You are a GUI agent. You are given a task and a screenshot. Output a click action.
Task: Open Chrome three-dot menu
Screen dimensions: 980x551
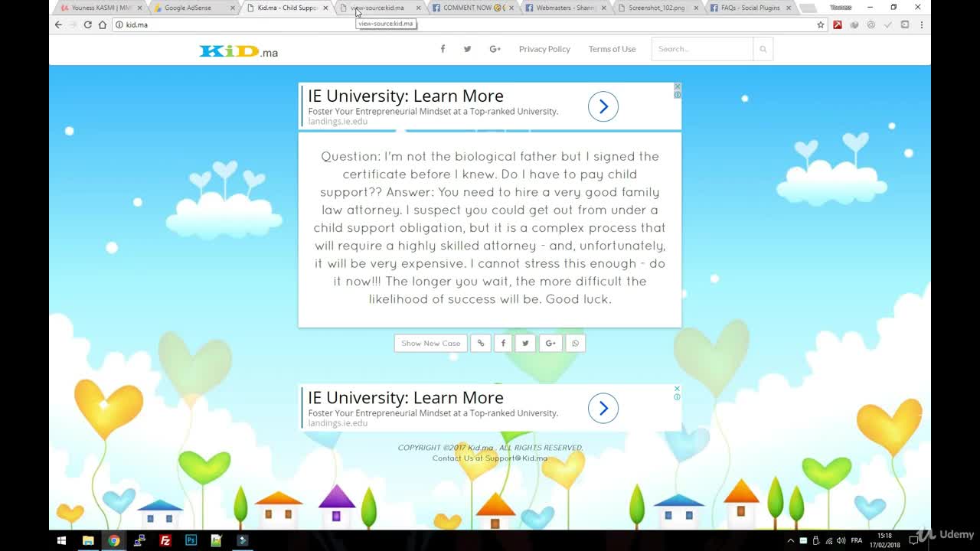coord(921,24)
